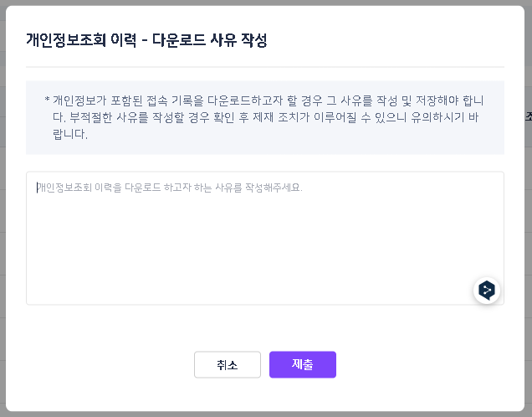Click the dialog title '개인정보조회 이력 - 다운로드 사유 작성'
Viewport: 532px width, 417px height.
pos(146,39)
